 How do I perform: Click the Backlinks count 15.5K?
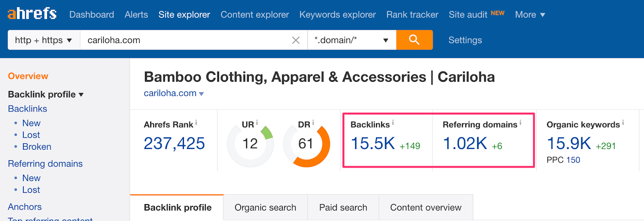[x=373, y=143]
